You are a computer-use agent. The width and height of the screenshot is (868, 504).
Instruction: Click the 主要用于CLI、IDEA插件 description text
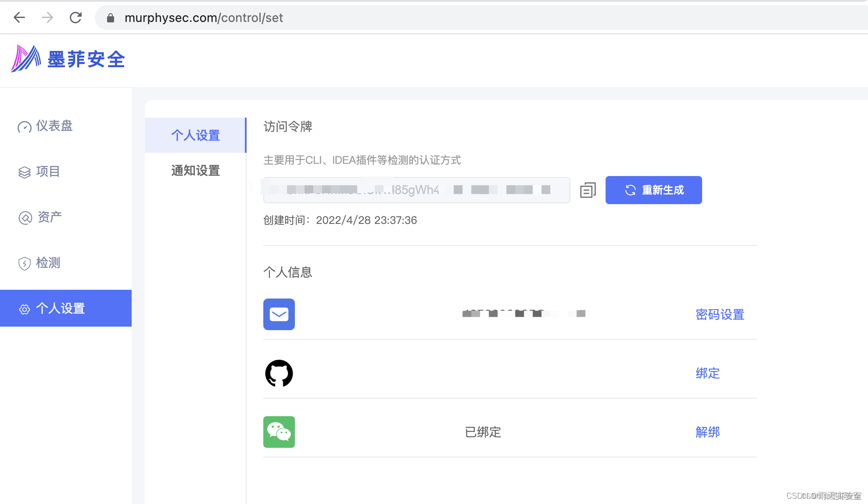[x=362, y=160]
